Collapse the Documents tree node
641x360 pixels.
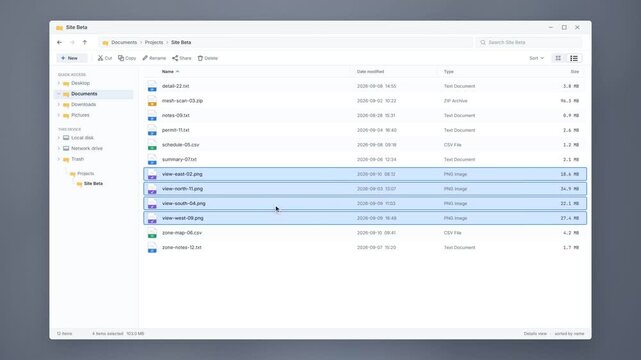click(59, 94)
